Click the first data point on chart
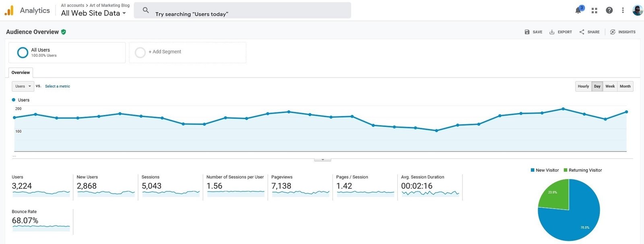Viewport: 644px width, 244px height. 14,118
